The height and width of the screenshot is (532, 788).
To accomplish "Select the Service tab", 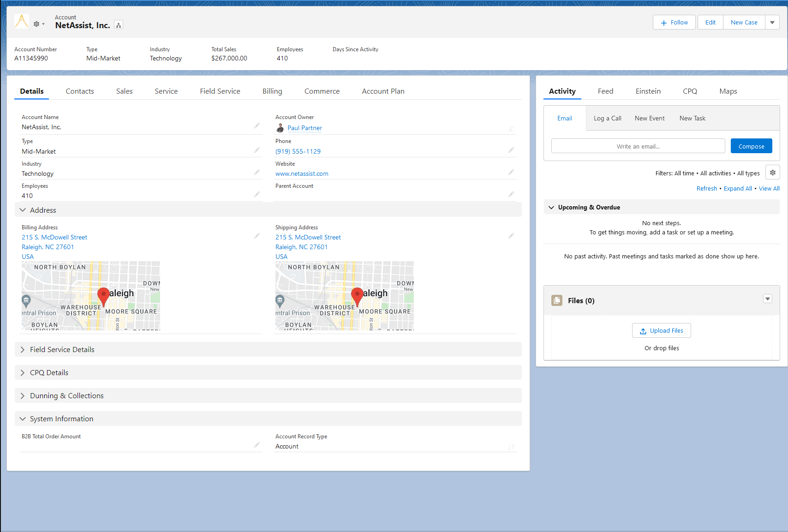I will (166, 91).
